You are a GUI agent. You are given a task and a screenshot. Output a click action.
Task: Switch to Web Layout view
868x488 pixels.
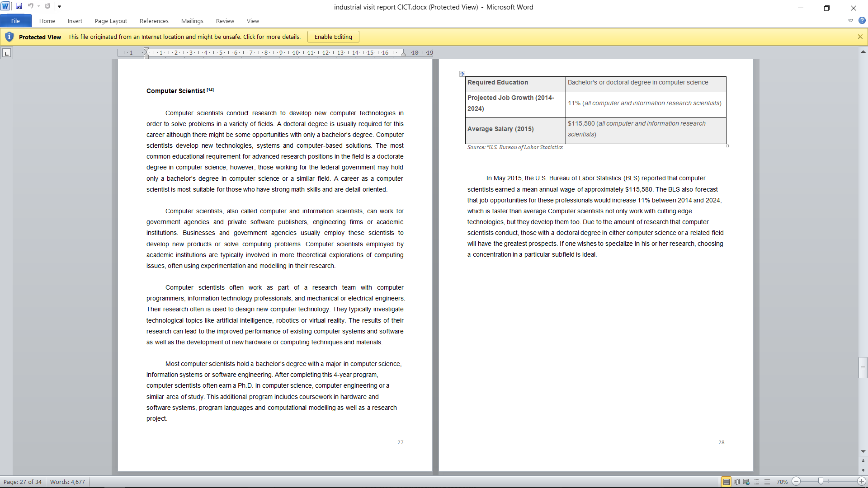click(x=746, y=482)
